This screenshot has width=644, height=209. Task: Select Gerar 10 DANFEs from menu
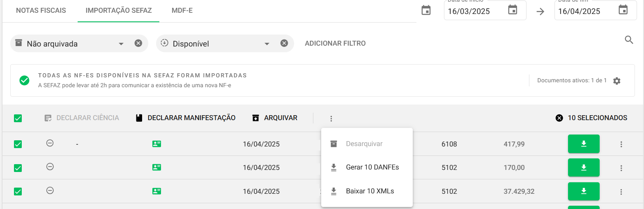point(372,167)
